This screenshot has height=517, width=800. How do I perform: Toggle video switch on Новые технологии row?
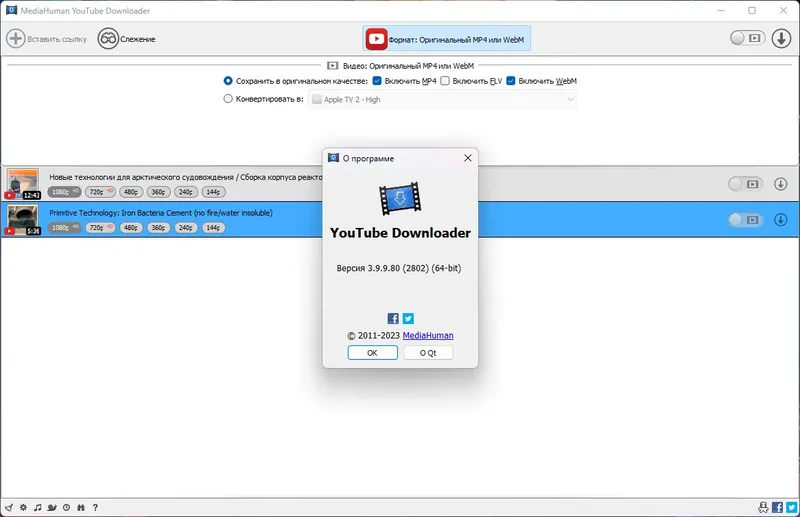745,184
